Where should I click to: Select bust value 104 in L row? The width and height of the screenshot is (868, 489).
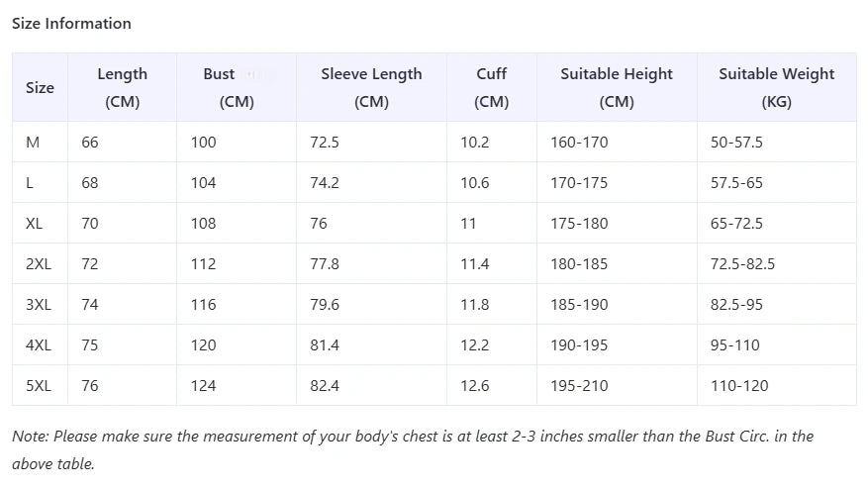[203, 183]
